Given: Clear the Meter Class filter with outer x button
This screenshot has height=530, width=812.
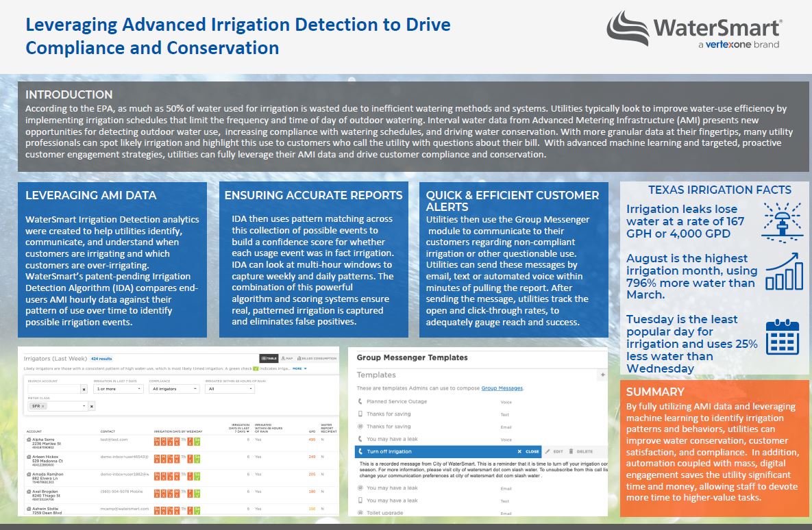Looking at the screenshot, I should (92, 406).
